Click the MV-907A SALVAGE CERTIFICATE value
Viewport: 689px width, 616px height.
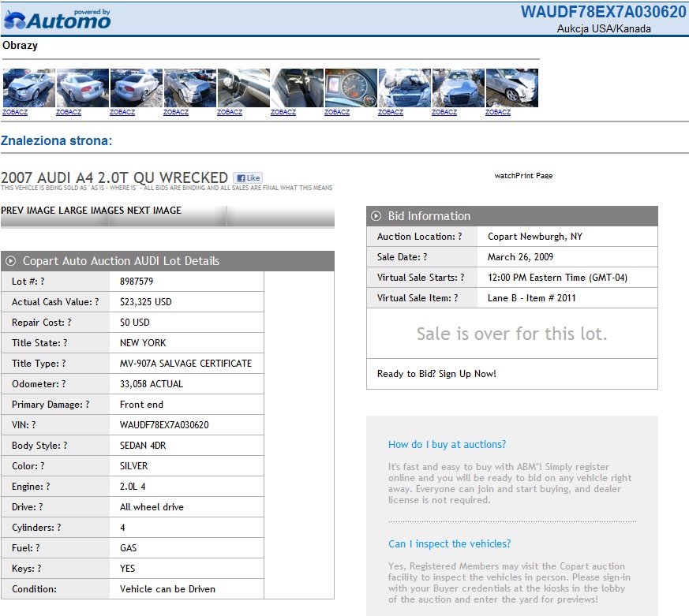pos(185,364)
